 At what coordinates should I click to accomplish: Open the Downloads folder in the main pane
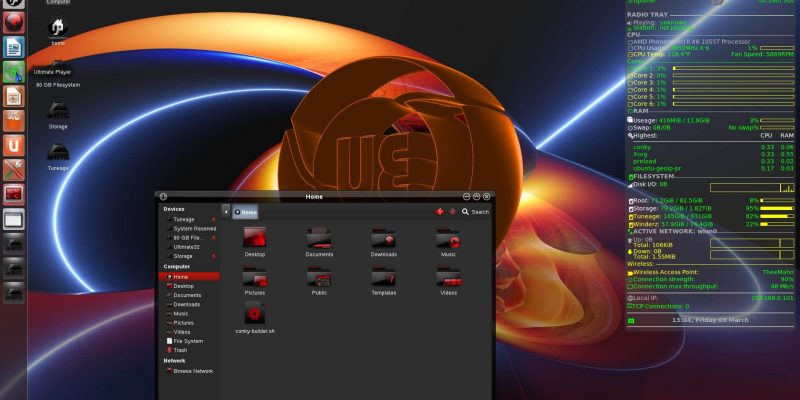384,242
